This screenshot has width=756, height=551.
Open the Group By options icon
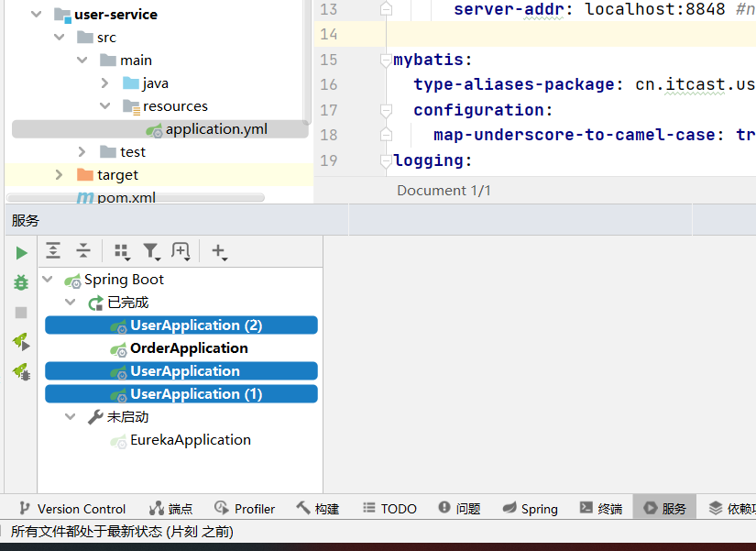click(x=122, y=252)
